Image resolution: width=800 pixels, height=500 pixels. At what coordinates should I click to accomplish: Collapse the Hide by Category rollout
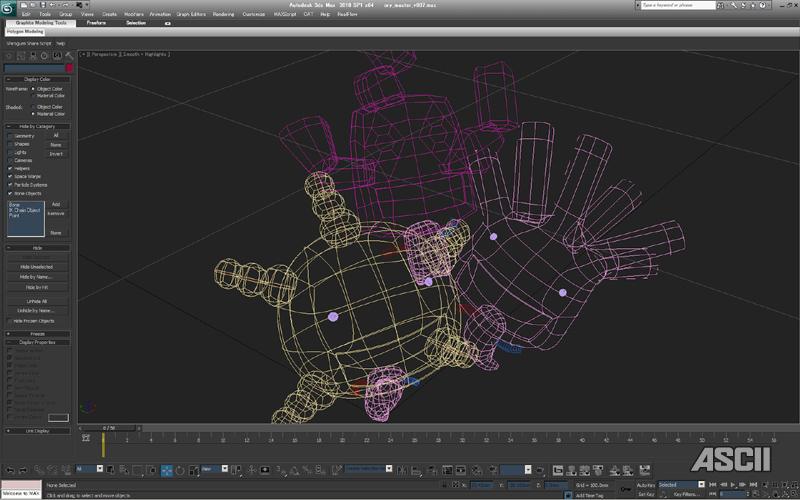point(38,126)
